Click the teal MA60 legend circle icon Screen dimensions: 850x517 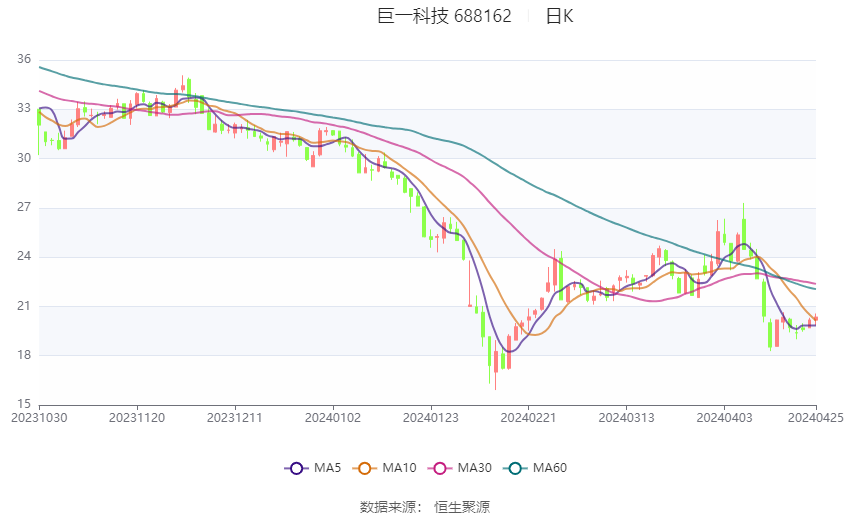pyautogui.click(x=515, y=468)
